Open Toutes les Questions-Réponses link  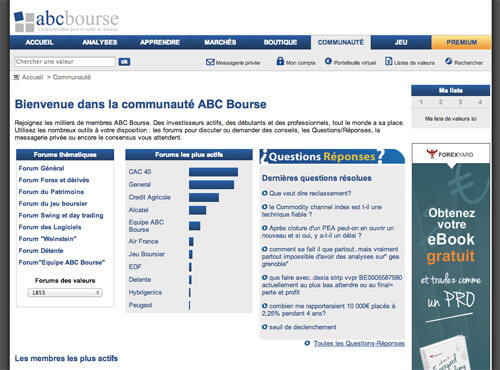359,343
